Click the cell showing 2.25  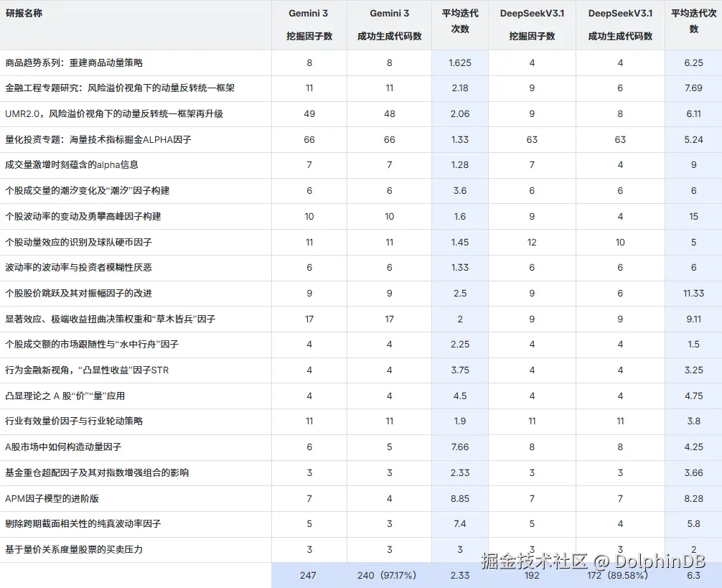(x=460, y=345)
